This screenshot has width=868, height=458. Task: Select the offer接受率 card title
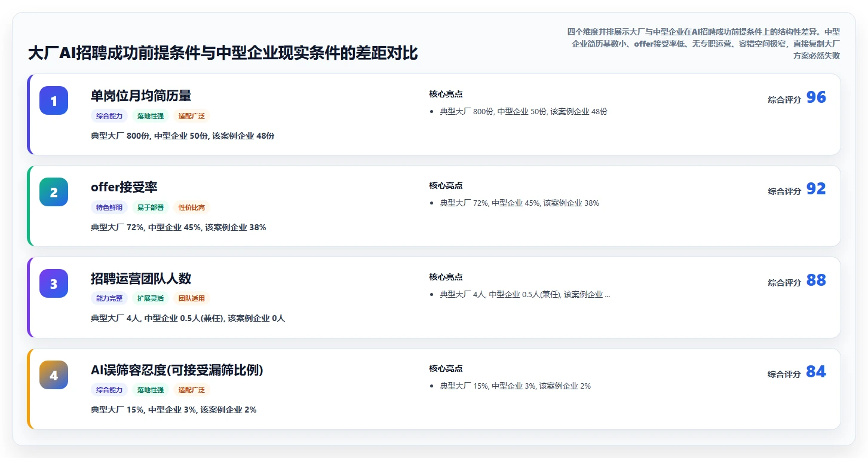pos(124,187)
